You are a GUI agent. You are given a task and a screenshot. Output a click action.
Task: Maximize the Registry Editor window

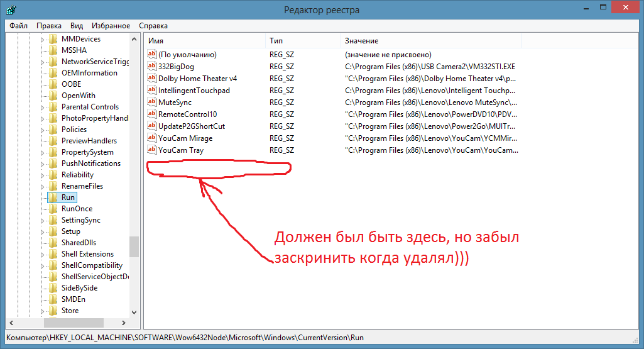(603, 8)
